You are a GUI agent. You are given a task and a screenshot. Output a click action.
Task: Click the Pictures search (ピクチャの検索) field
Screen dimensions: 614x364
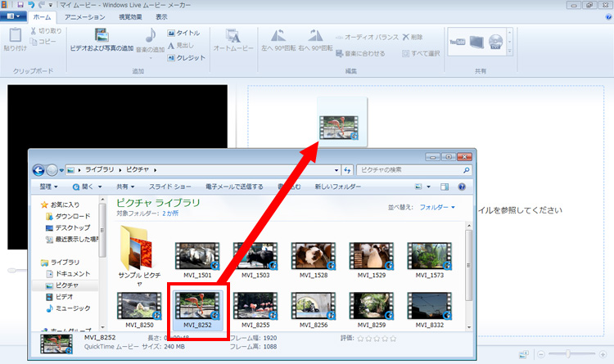click(x=414, y=170)
